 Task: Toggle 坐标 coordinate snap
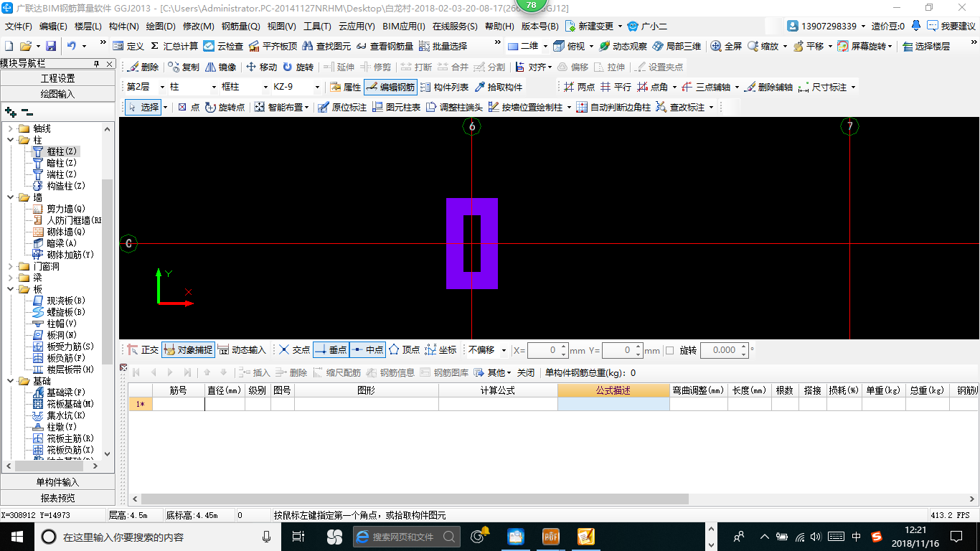coord(440,350)
